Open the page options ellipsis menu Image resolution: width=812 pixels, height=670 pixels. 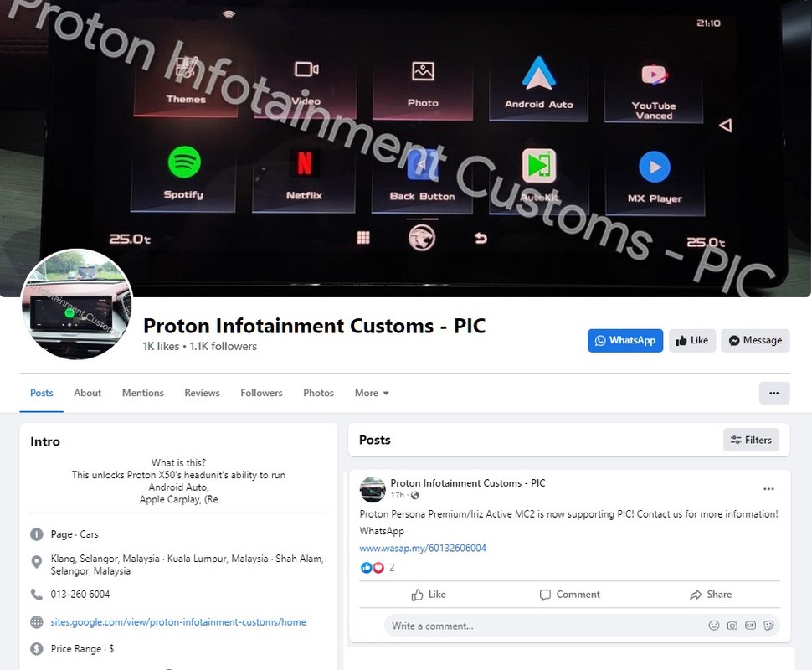click(774, 393)
